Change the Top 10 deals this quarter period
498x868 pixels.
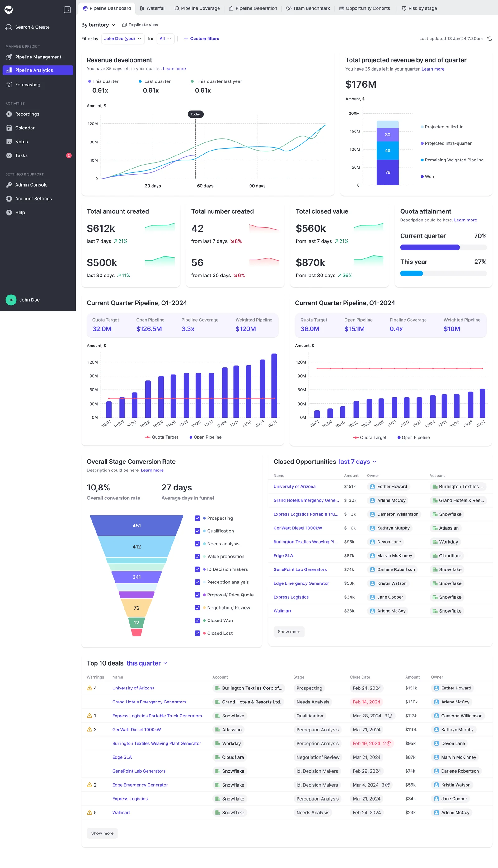pyautogui.click(x=147, y=663)
